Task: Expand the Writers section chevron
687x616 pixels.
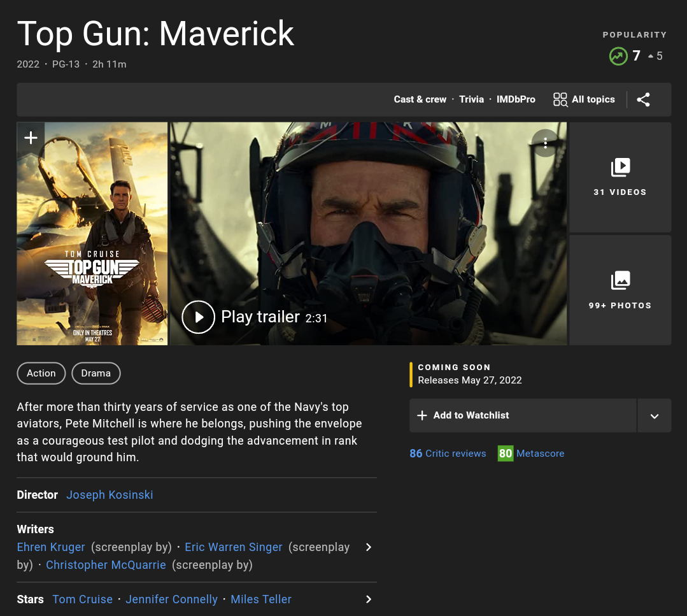Action: 369,547
